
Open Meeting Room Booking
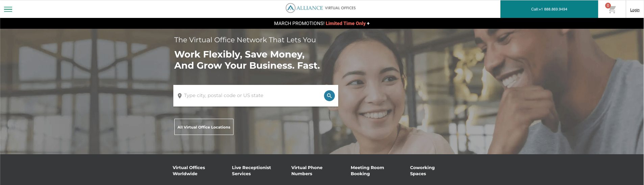click(x=367, y=170)
